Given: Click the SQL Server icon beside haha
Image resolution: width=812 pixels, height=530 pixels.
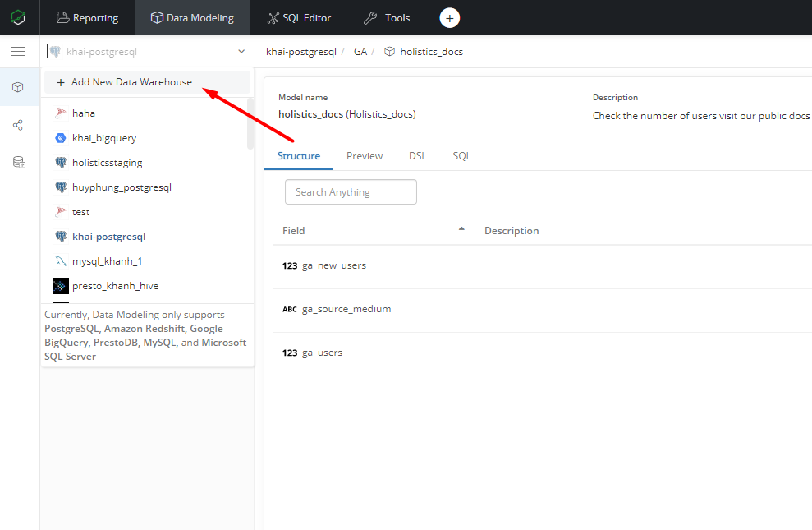Looking at the screenshot, I should 61,113.
